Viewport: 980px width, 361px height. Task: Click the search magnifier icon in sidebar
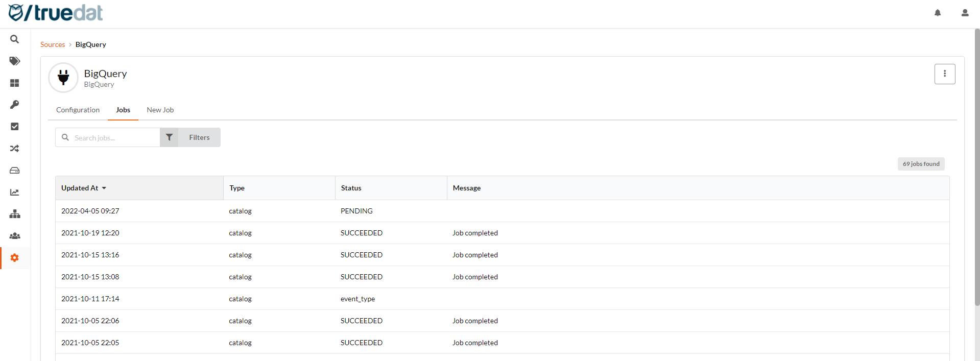point(15,39)
